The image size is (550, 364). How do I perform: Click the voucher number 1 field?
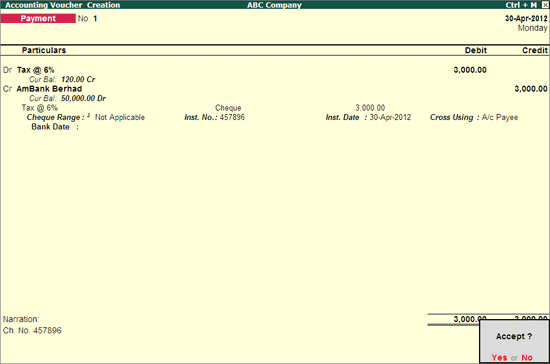(95, 18)
